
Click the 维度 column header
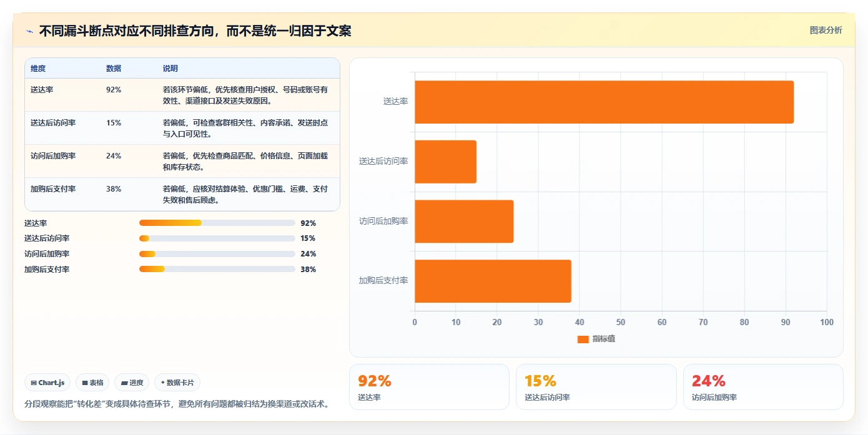point(38,69)
